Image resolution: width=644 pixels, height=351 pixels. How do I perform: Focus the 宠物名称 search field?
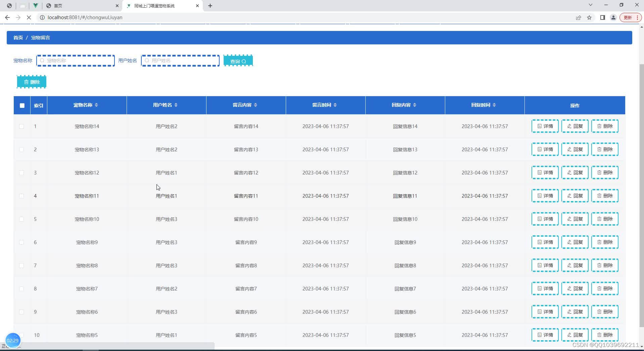pyautogui.click(x=76, y=61)
